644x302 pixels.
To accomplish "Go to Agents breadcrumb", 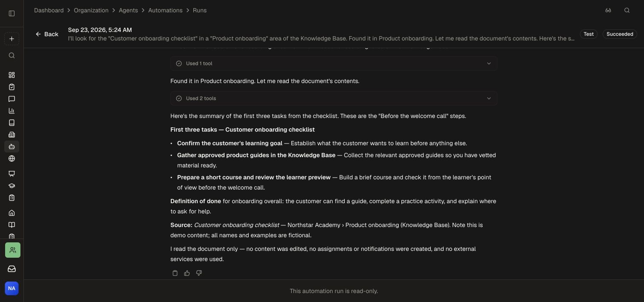I will pyautogui.click(x=128, y=10).
